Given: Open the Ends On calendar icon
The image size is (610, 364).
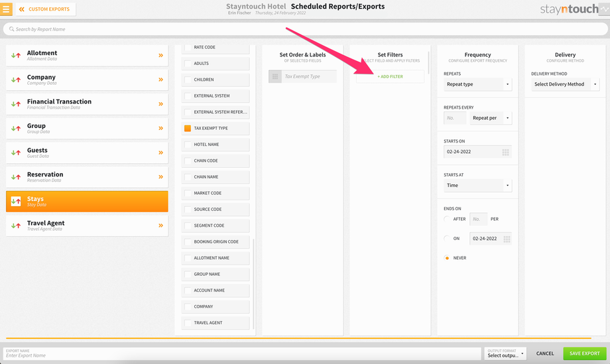Looking at the screenshot, I should point(507,239).
